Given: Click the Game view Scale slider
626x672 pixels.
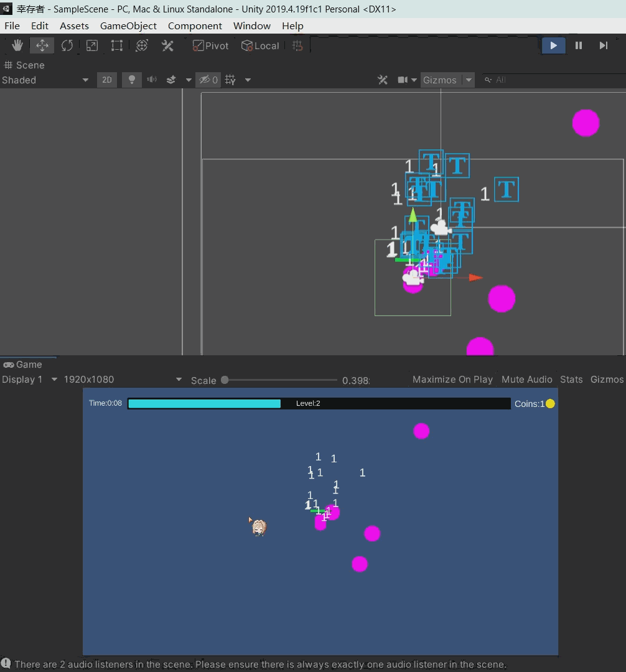Looking at the screenshot, I should coord(280,380).
